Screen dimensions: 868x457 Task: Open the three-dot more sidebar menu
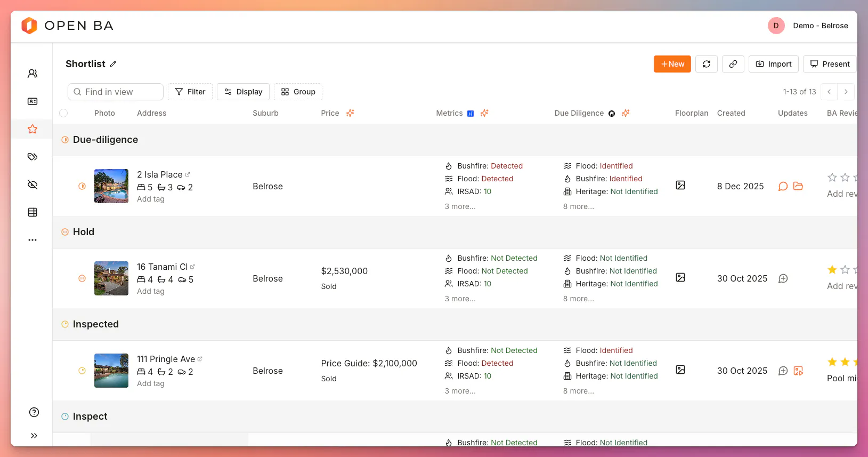[33, 240]
